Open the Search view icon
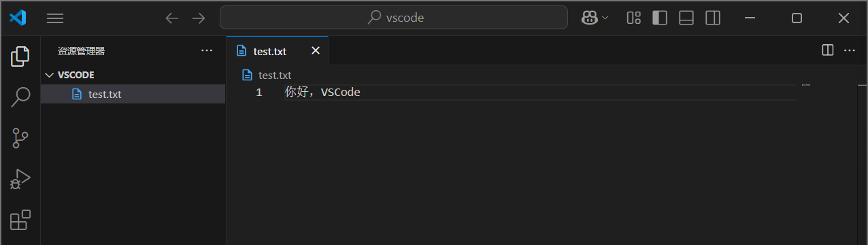Viewport: 868px width, 245px height. [20, 97]
